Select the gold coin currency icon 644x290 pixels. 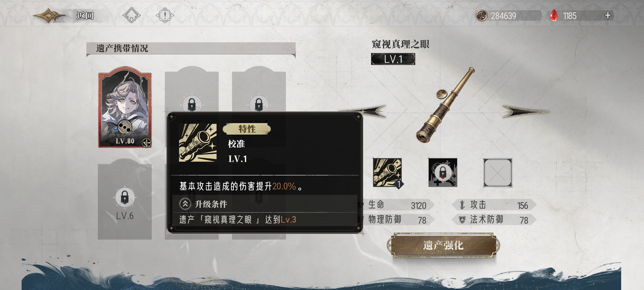pos(482,15)
